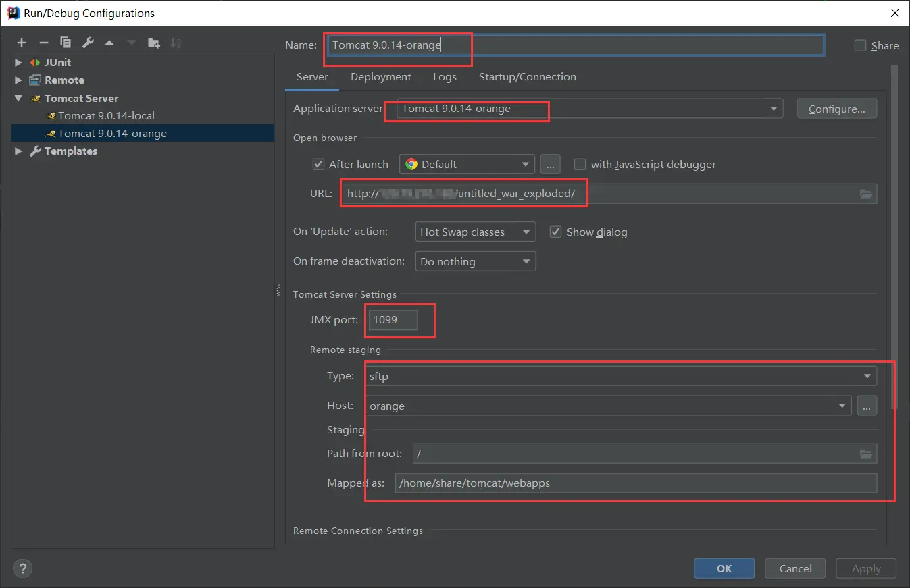Switch to the Deployment tab
This screenshot has width=910, height=588.
point(381,77)
